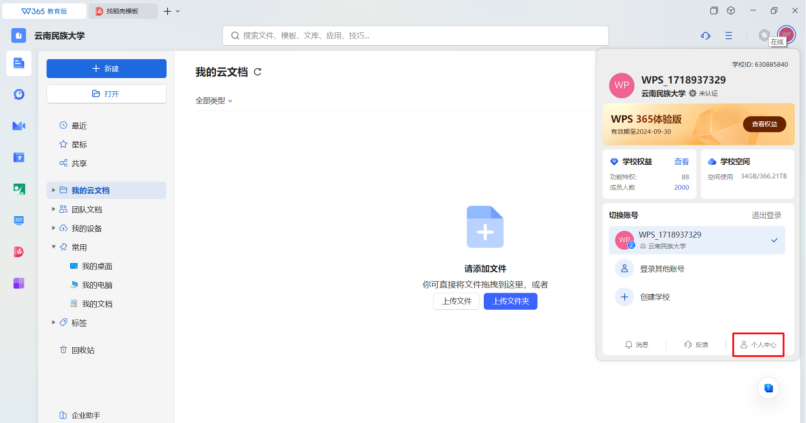Open the clock-shaped icon in left rail
This screenshot has height=423, width=806.
click(19, 95)
